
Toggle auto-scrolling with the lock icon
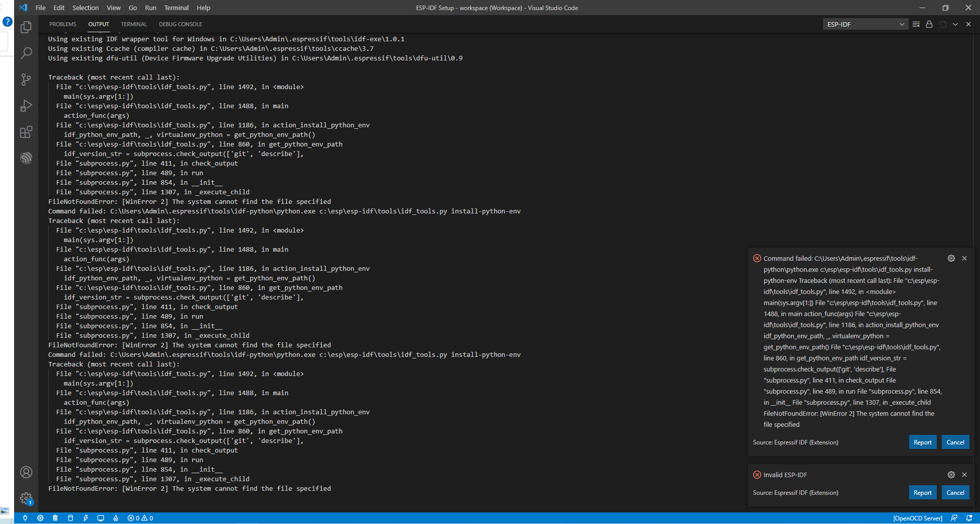click(x=929, y=24)
